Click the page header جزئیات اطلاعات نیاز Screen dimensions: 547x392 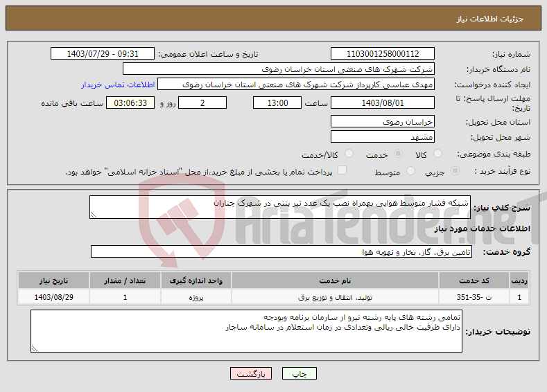(490, 19)
